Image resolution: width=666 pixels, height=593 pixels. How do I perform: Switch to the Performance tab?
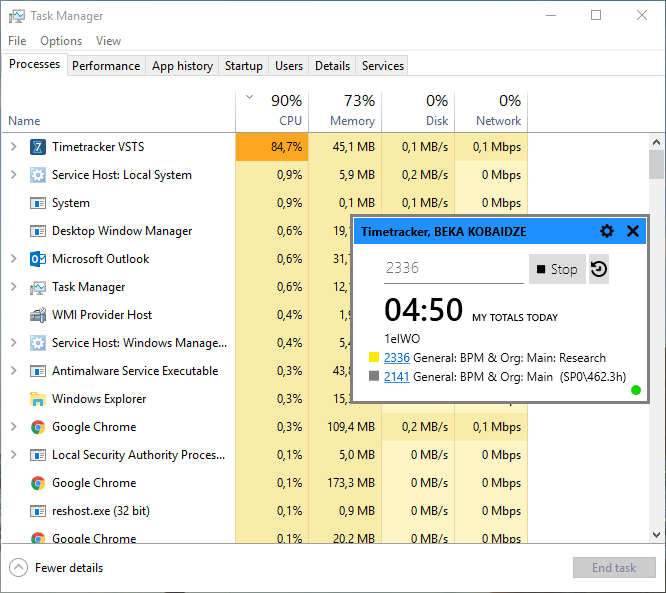106,66
